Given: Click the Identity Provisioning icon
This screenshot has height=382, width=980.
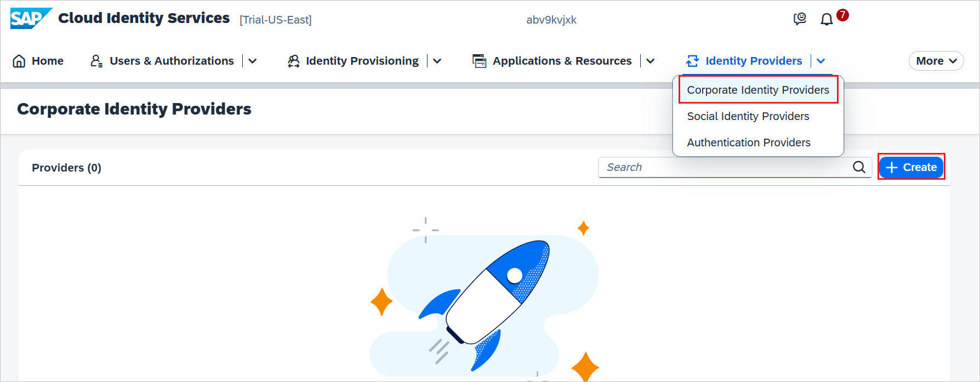Looking at the screenshot, I should click(294, 61).
